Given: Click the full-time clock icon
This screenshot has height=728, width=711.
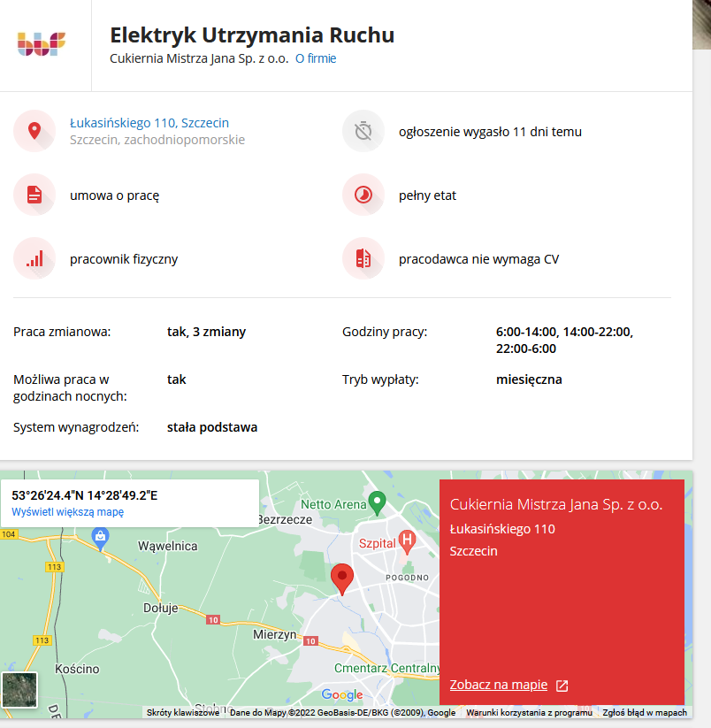Looking at the screenshot, I should pos(363,195).
